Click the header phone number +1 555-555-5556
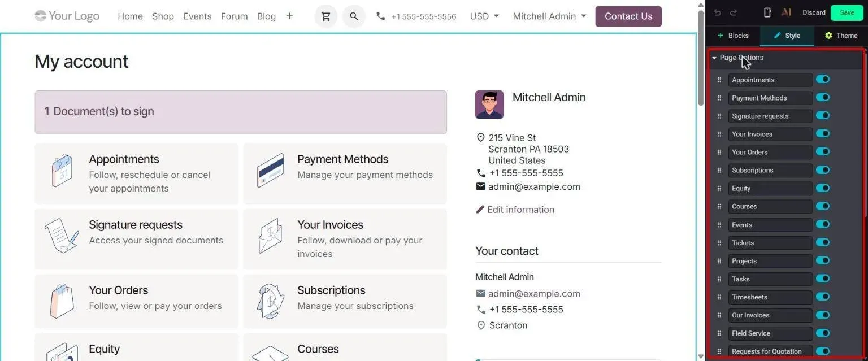 tap(416, 16)
